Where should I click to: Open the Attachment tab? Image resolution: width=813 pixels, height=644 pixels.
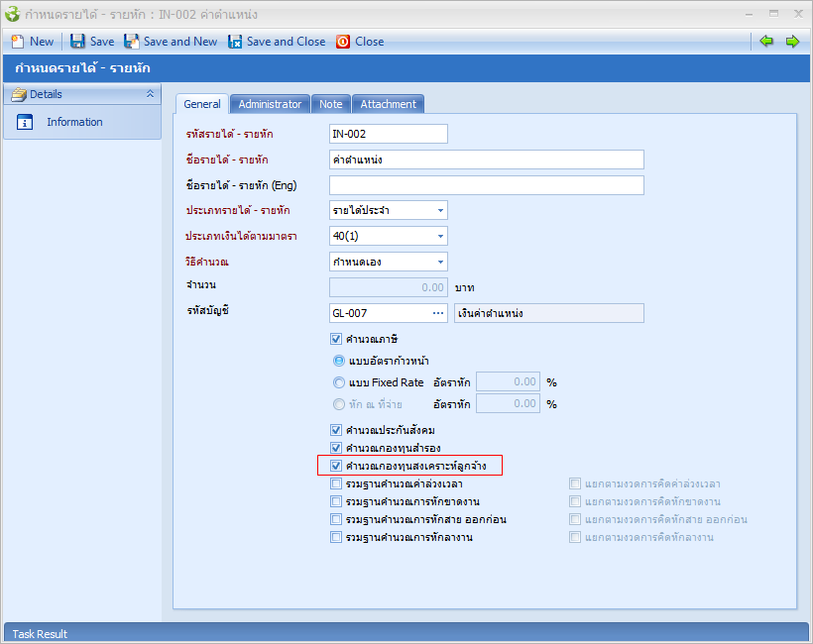(388, 104)
